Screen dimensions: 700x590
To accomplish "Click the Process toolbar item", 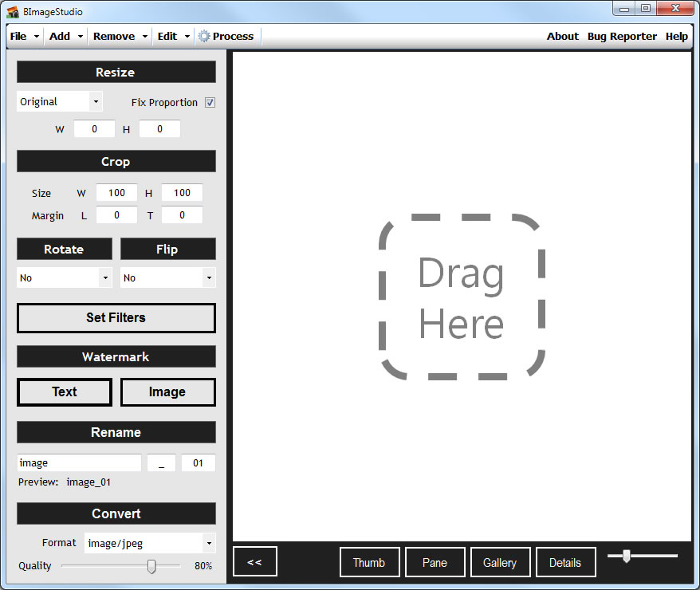I will (226, 37).
